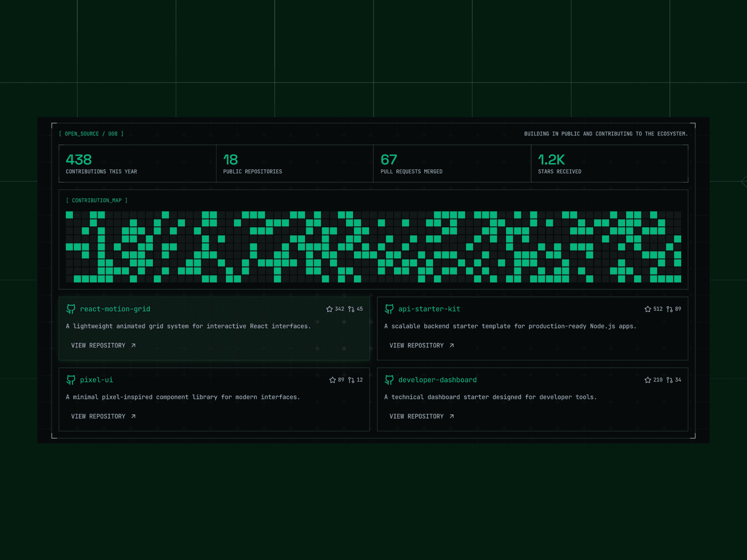Open View Repository for api-starter-kit

[x=422, y=345]
